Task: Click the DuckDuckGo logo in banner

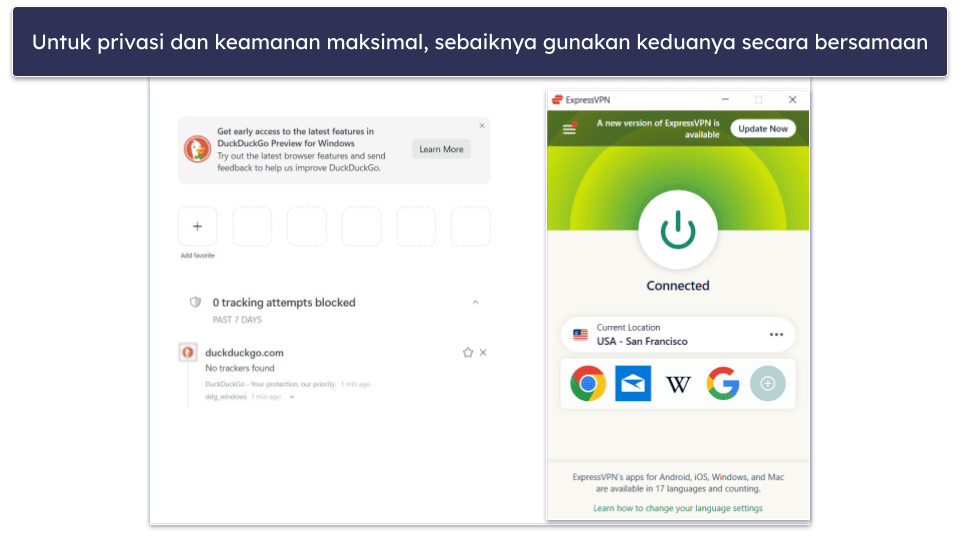Action: coord(197,149)
